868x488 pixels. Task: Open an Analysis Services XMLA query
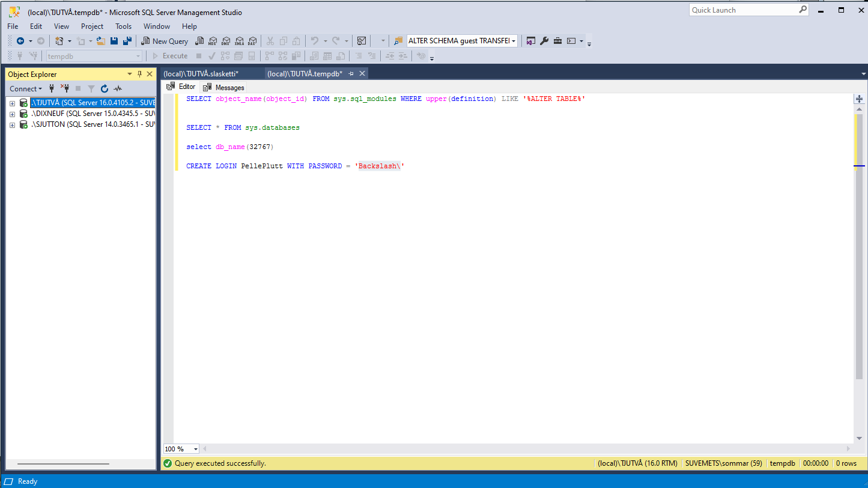pos(239,41)
